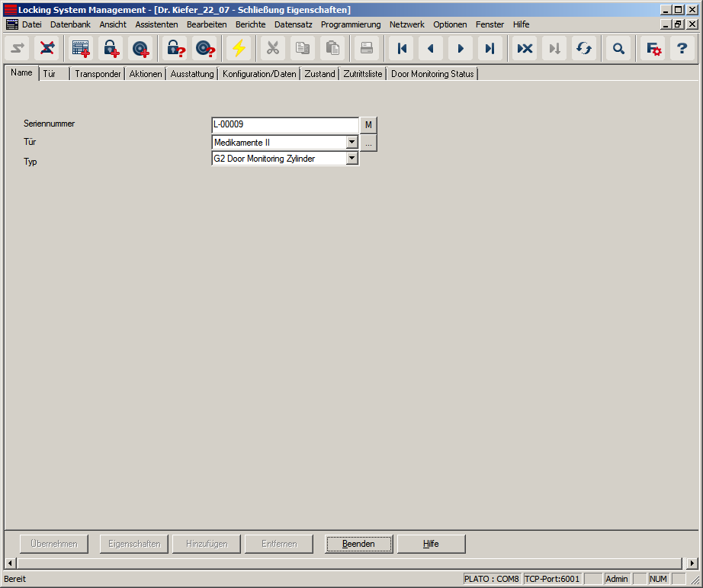Switch to the Transponder tab

click(x=98, y=74)
